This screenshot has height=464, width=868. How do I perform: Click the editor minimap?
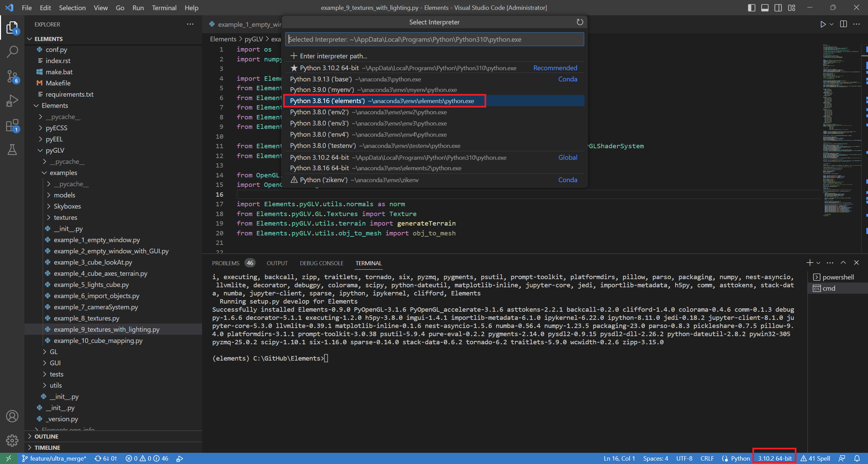point(842,130)
